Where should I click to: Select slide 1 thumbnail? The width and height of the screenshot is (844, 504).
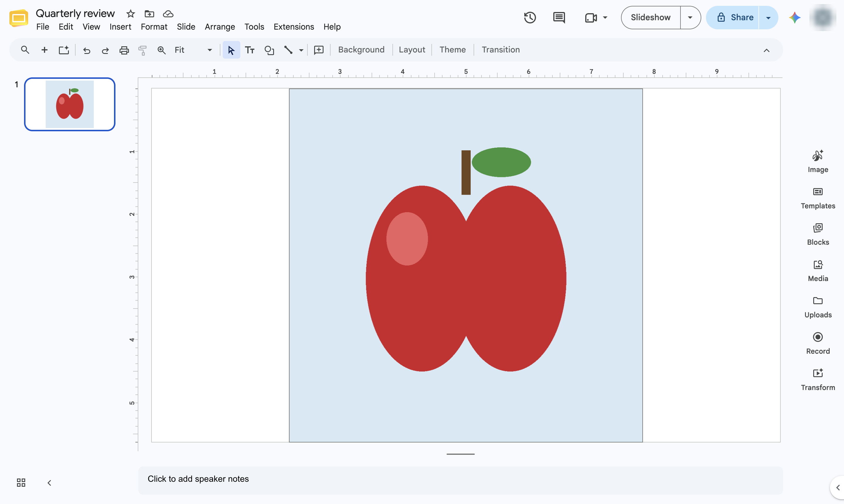tap(70, 104)
